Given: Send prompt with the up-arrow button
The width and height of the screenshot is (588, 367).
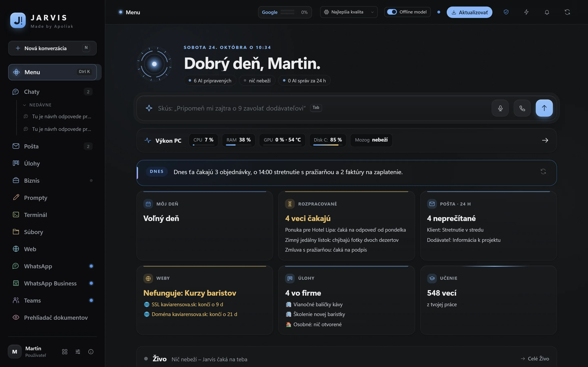Looking at the screenshot, I should (544, 108).
